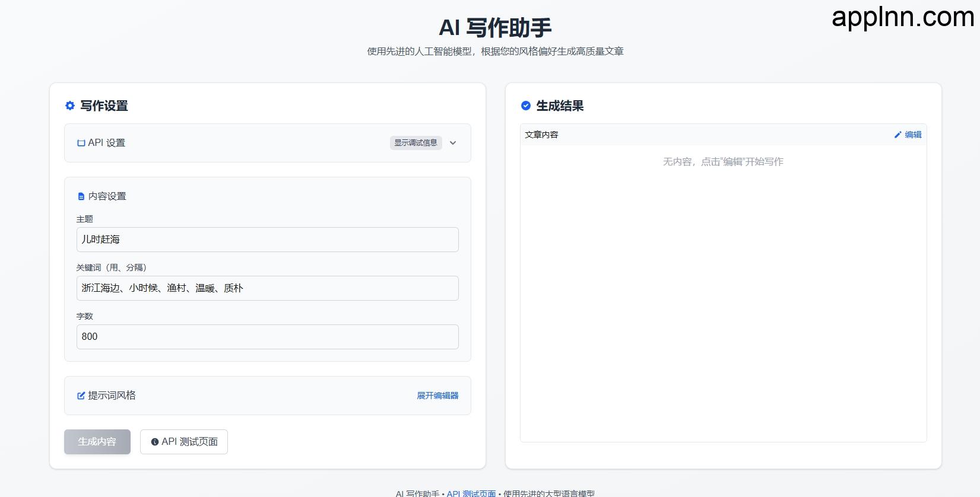The width and height of the screenshot is (980, 497).
Task: Toggle 显示调试信息 badge
Action: pos(416,143)
